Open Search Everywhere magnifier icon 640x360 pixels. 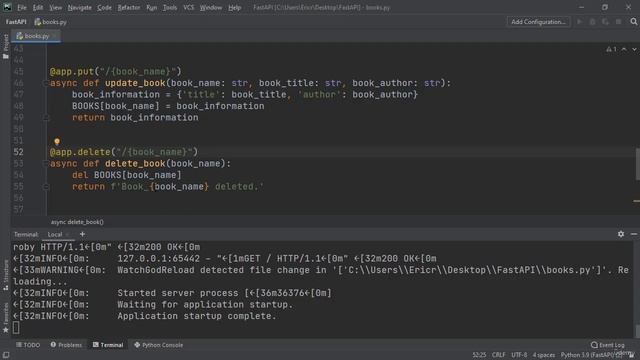tap(633, 22)
